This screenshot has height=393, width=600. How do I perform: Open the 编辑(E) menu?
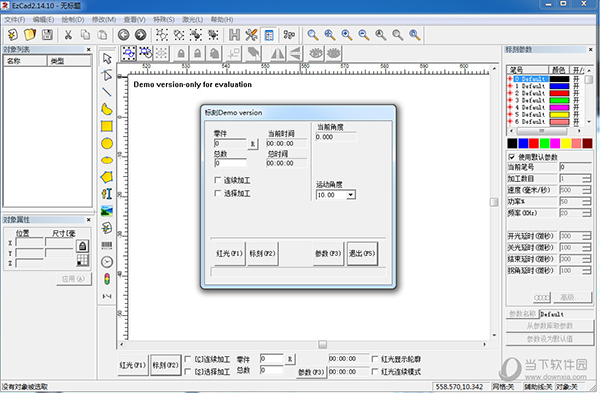click(x=43, y=20)
